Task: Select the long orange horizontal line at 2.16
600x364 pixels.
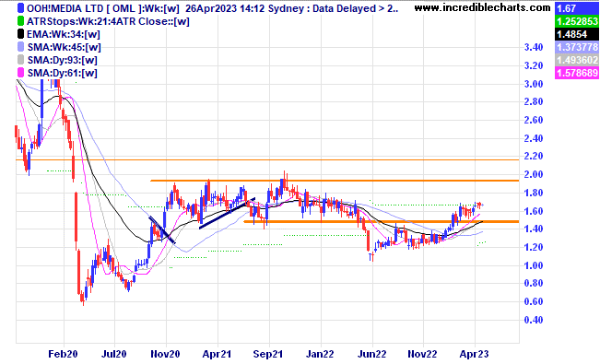Action: point(267,159)
